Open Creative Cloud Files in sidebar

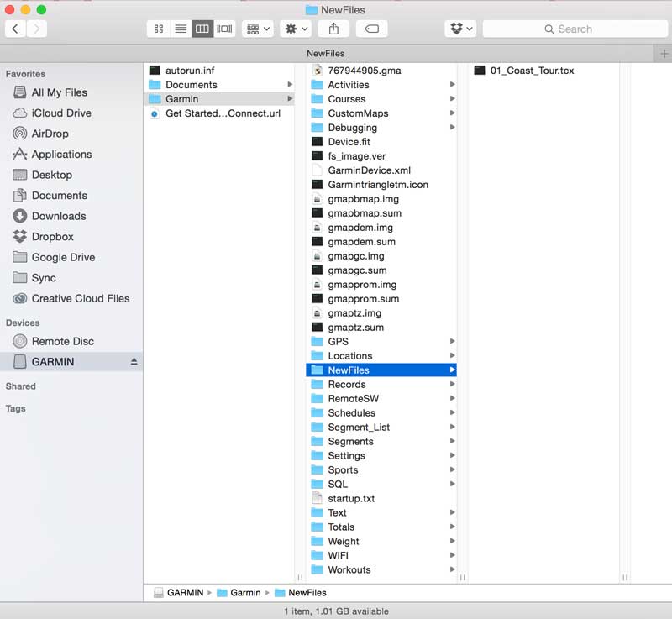(x=71, y=298)
